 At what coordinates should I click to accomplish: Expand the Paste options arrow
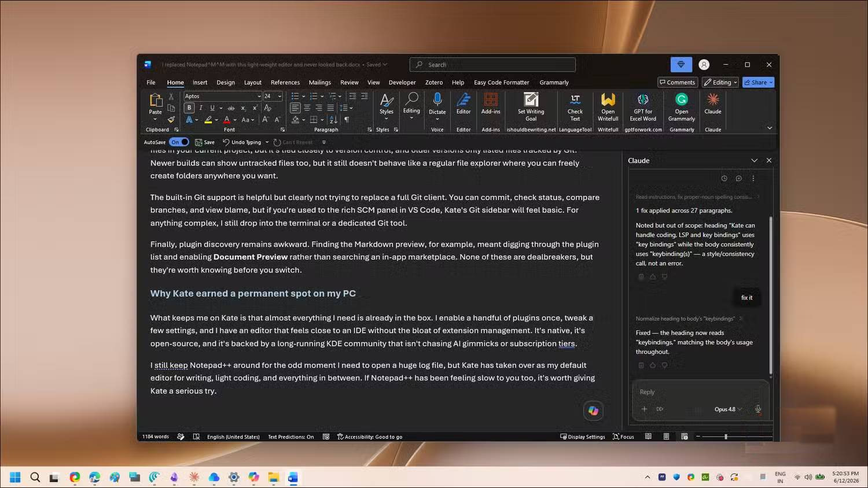click(155, 120)
